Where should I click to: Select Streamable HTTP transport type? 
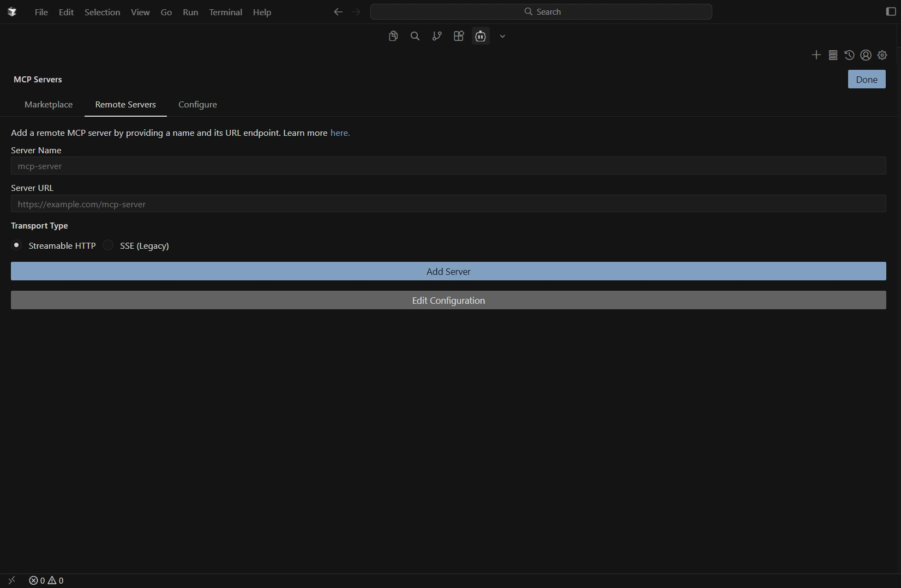tap(17, 245)
